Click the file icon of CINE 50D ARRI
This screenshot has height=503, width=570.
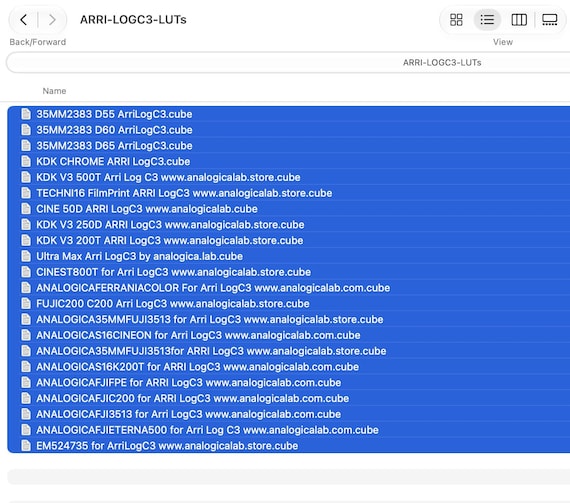point(26,209)
